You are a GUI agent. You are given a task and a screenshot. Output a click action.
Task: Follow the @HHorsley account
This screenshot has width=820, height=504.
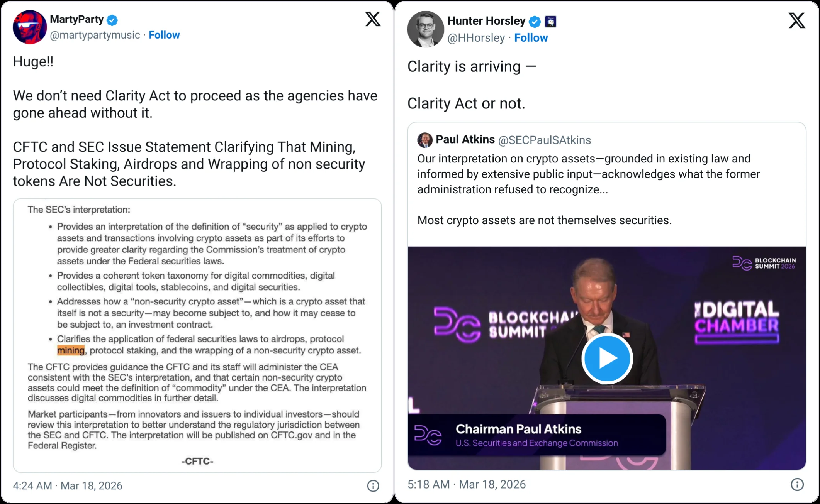(531, 38)
